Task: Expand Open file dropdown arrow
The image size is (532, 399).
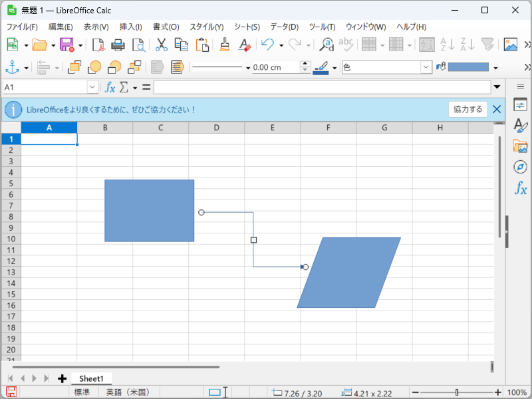Action: (53, 45)
